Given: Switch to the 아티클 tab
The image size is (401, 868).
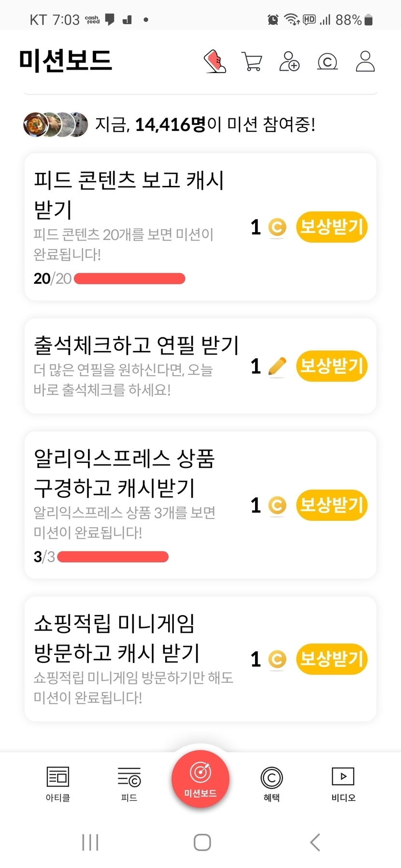Looking at the screenshot, I should click(58, 784).
